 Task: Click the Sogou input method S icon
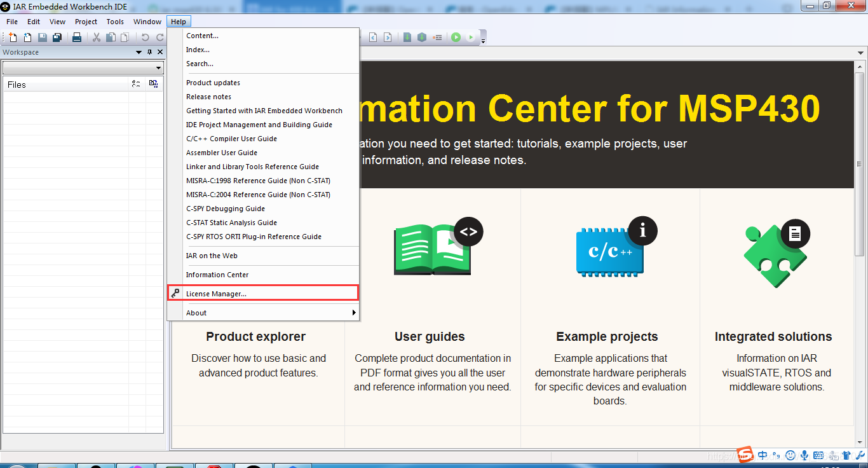pyautogui.click(x=745, y=455)
